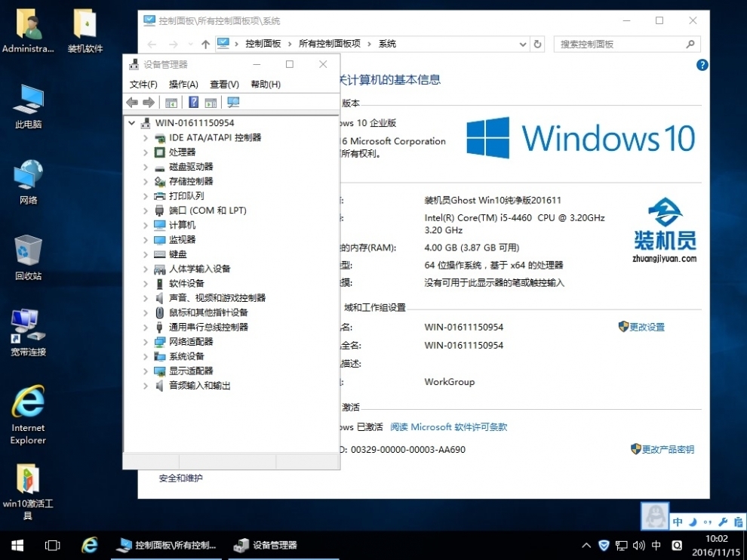747x560 pixels.
Task: Click the refresh button beside the address bar
Action: coord(537,45)
